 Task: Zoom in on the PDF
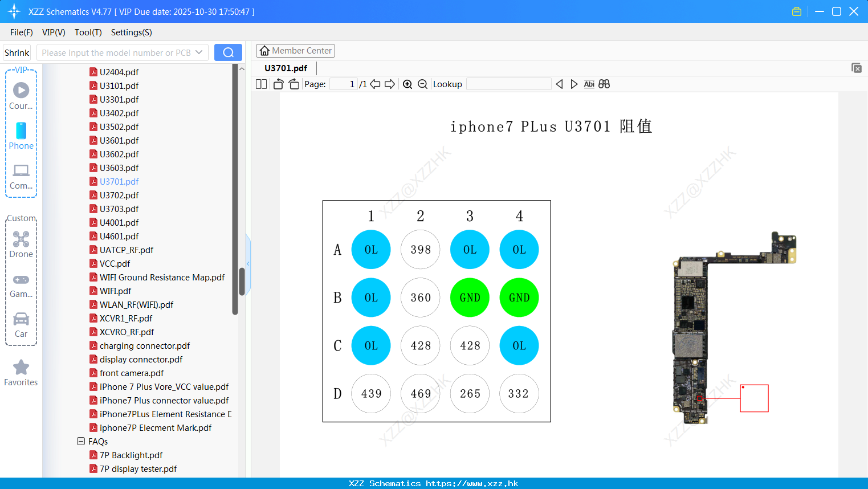pos(407,84)
